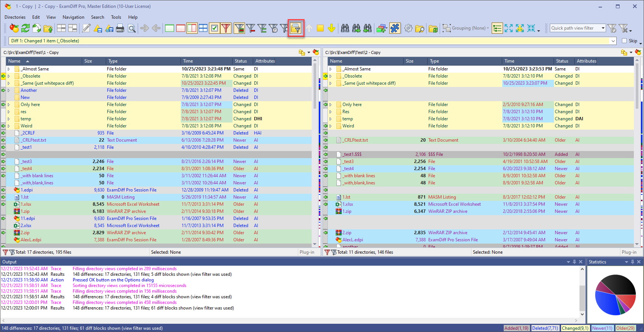This screenshot has height=332, width=644.
Task: Expand the right-pane Only here folder
Action: pos(330,105)
